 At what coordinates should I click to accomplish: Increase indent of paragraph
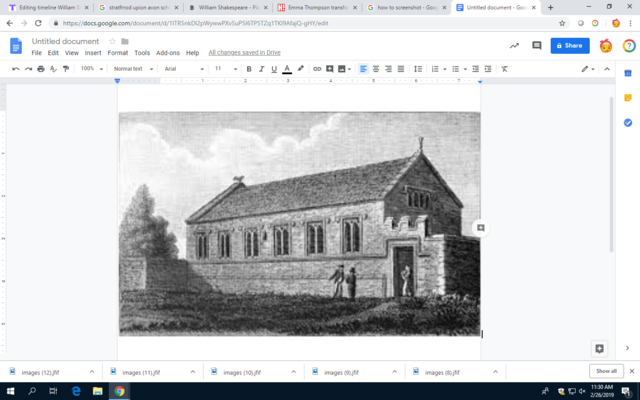[x=488, y=69]
